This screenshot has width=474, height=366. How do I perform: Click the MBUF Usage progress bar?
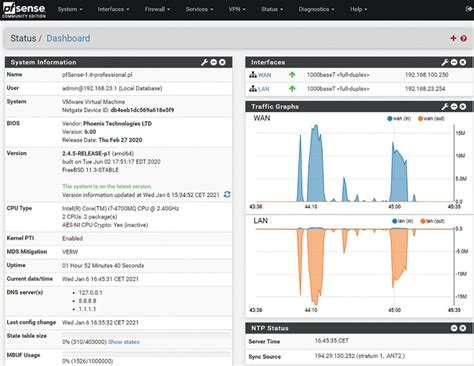pyautogui.click(x=146, y=354)
